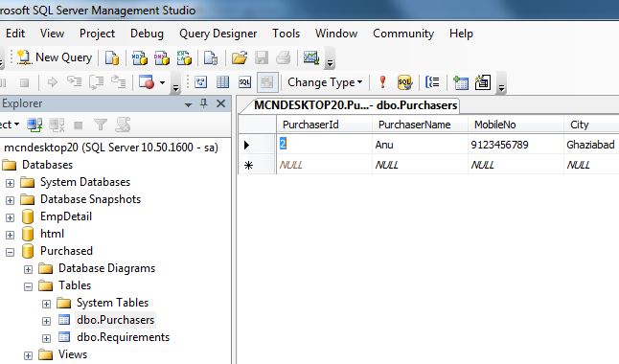619x364 pixels.
Task: Collapse the Tables folder
Action: [28, 286]
